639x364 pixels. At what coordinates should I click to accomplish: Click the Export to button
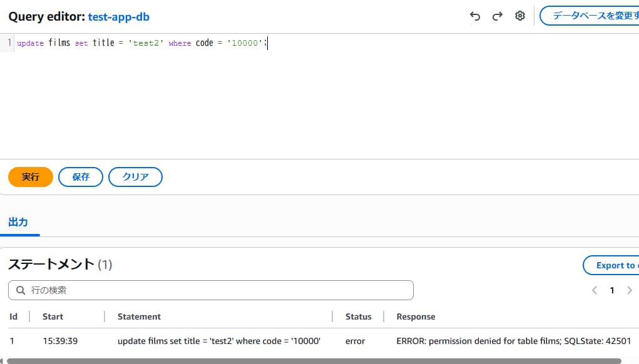click(x=612, y=265)
